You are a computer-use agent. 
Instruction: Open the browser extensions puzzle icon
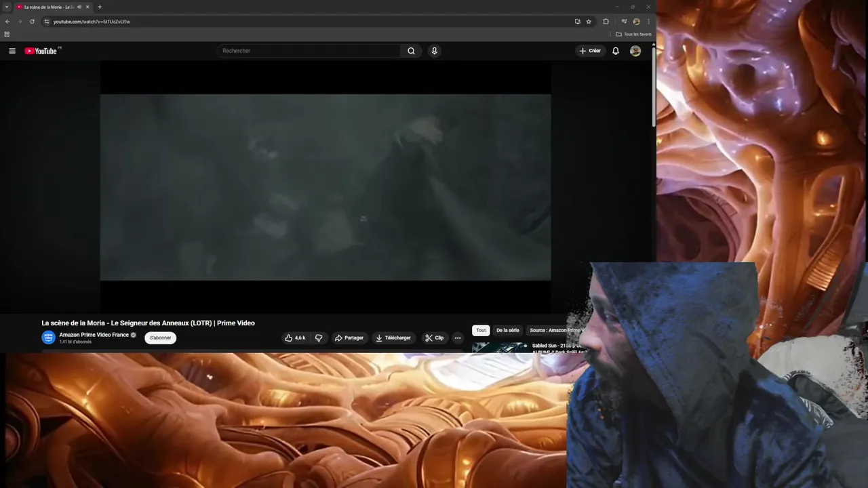point(606,21)
